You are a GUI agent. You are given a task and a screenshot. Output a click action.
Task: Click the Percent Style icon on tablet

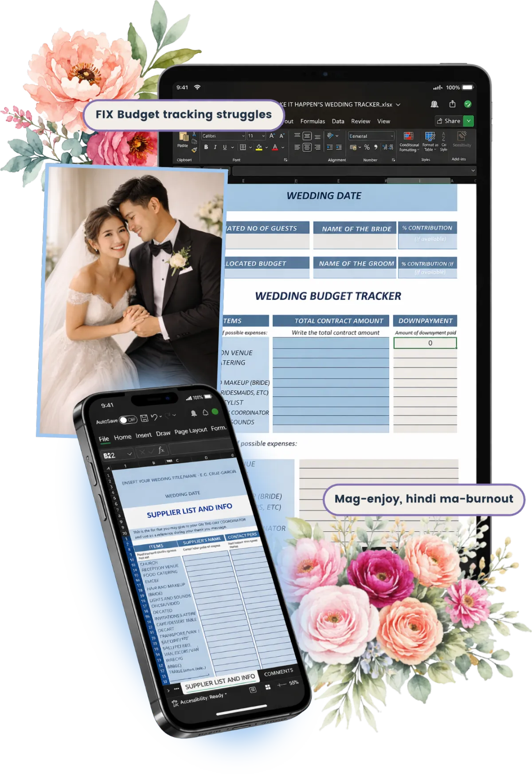[x=367, y=147]
